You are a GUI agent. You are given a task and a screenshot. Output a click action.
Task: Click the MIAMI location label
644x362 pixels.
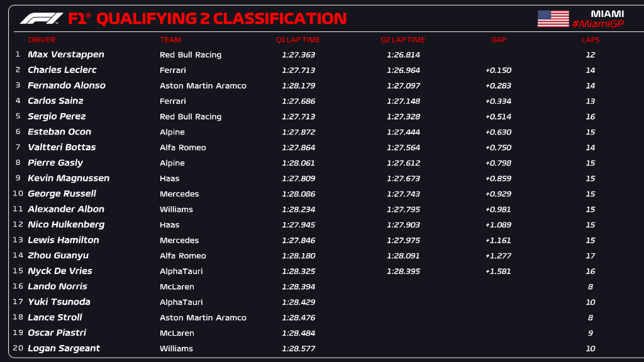point(607,13)
